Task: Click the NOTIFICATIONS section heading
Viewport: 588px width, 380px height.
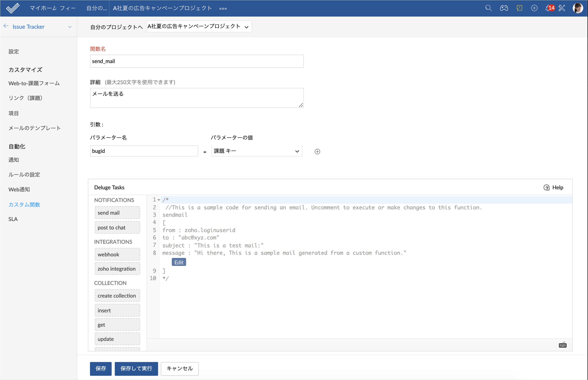Action: pyautogui.click(x=114, y=200)
